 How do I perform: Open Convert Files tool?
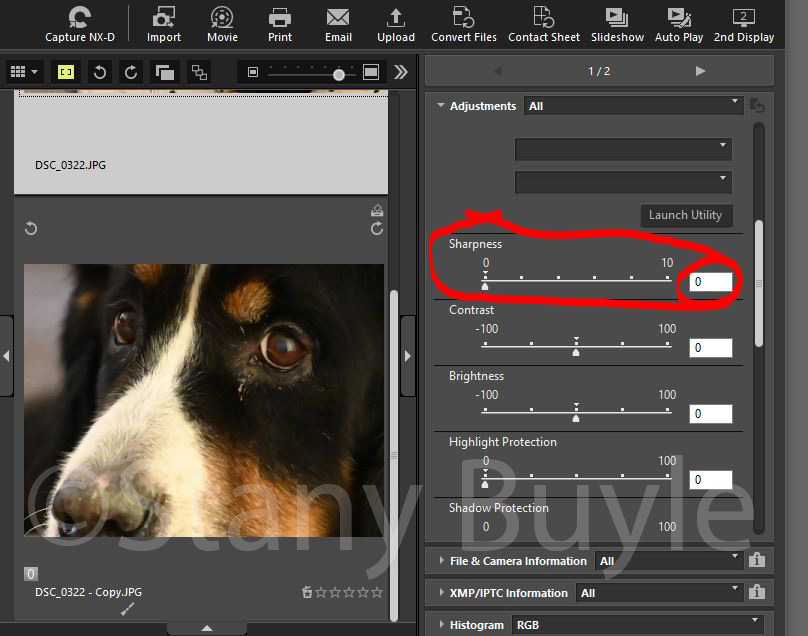[x=464, y=24]
